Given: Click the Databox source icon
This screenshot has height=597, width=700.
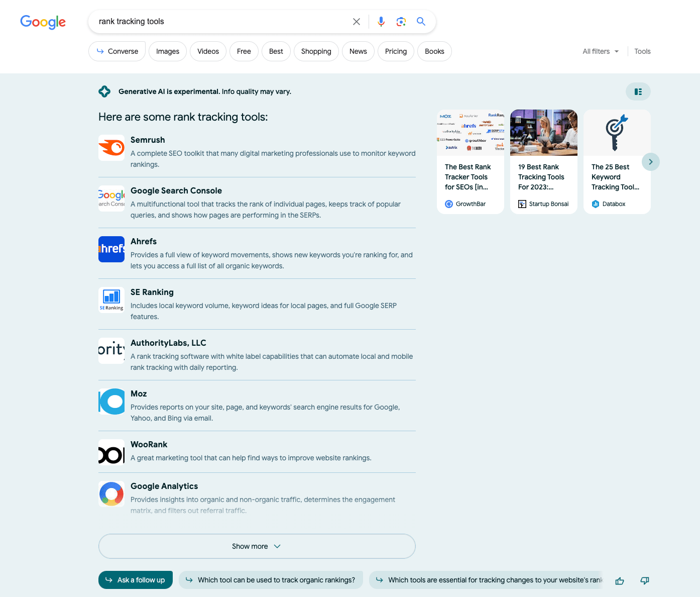Looking at the screenshot, I should [596, 204].
